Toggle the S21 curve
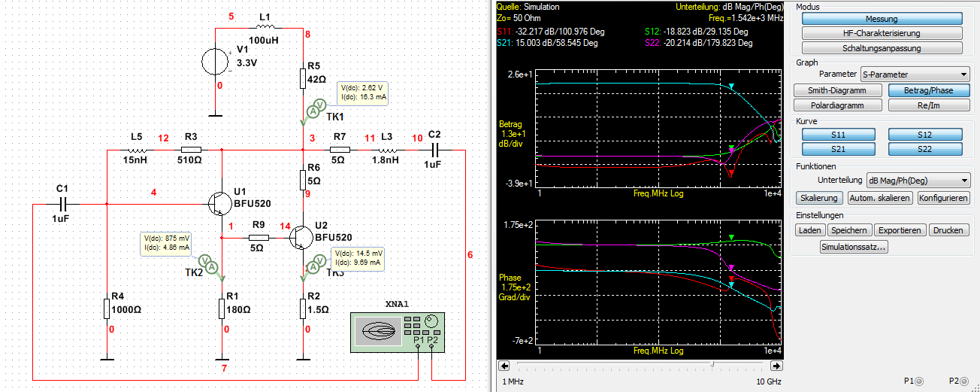 click(838, 150)
